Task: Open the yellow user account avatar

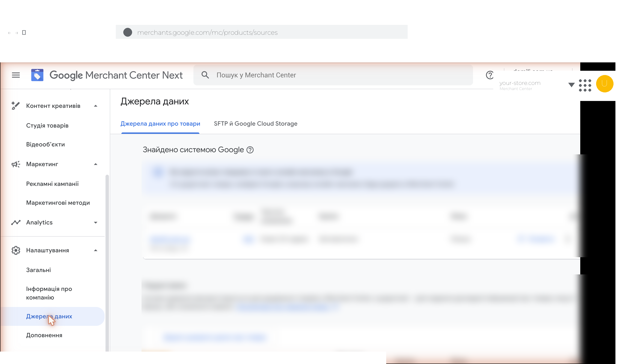Action: point(604,84)
